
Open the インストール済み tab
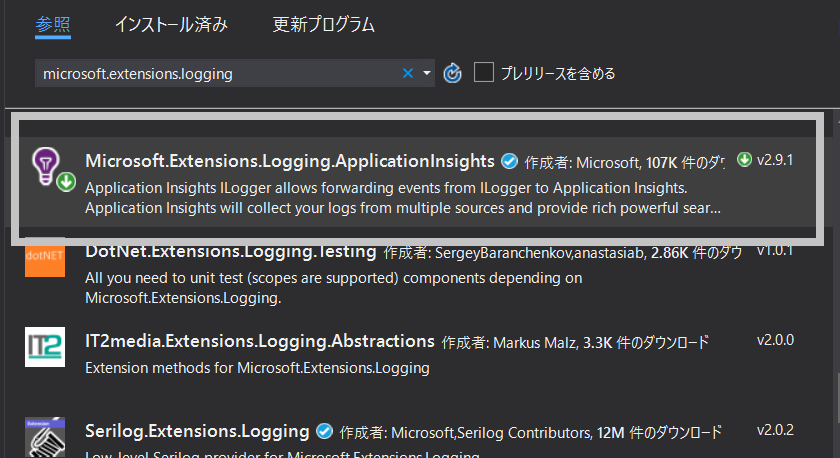click(x=171, y=25)
